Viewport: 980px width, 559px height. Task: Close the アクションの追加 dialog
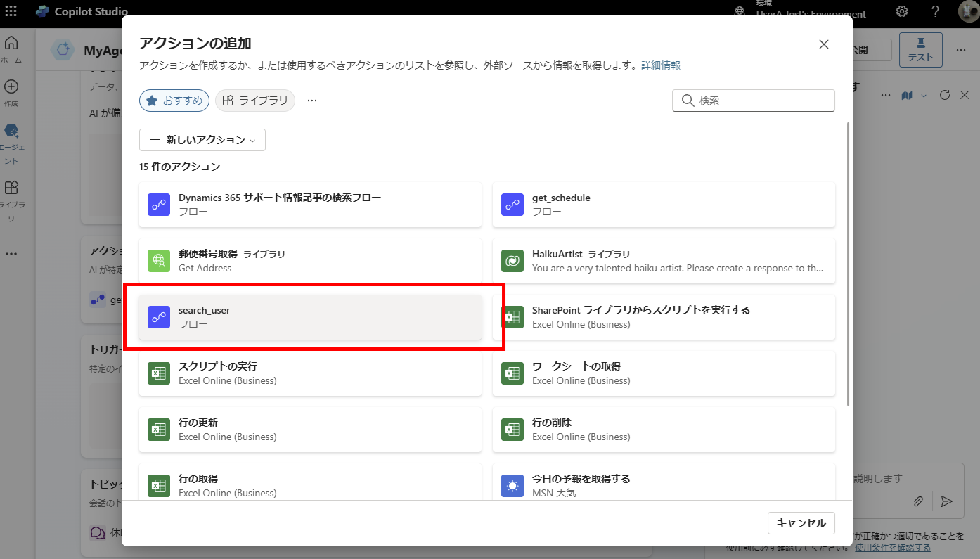point(824,44)
